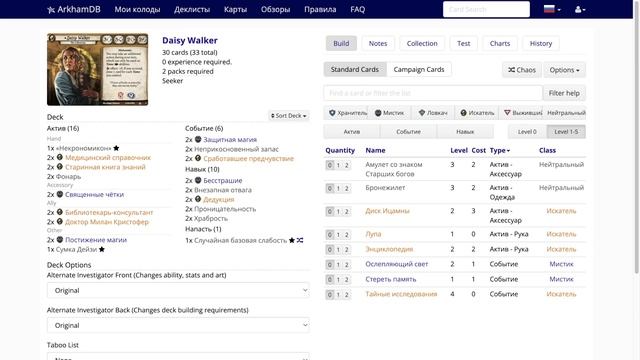The width and height of the screenshot is (640, 360).
Task: Click the Filter help button
Action: point(564,93)
